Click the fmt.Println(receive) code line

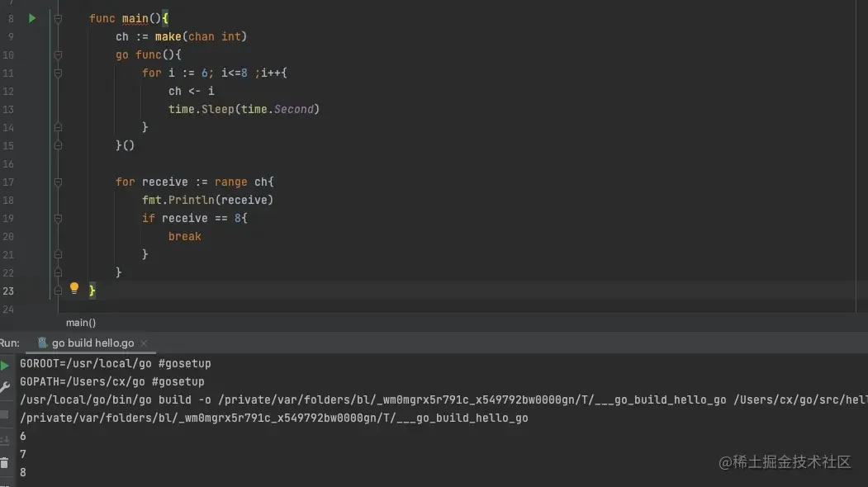(x=207, y=200)
